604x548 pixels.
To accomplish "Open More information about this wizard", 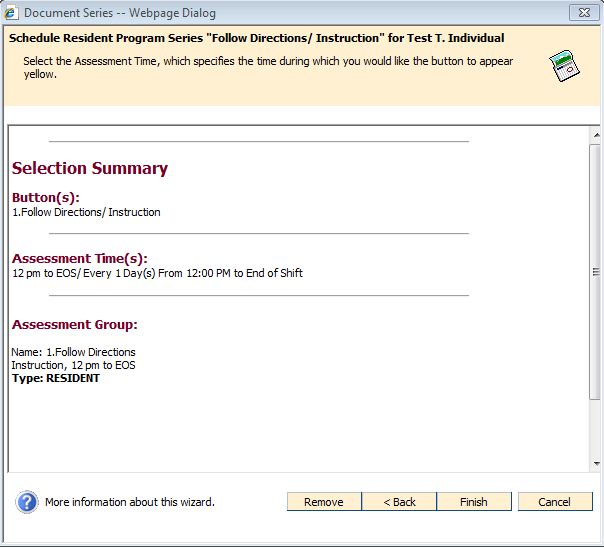I will coord(129,502).
